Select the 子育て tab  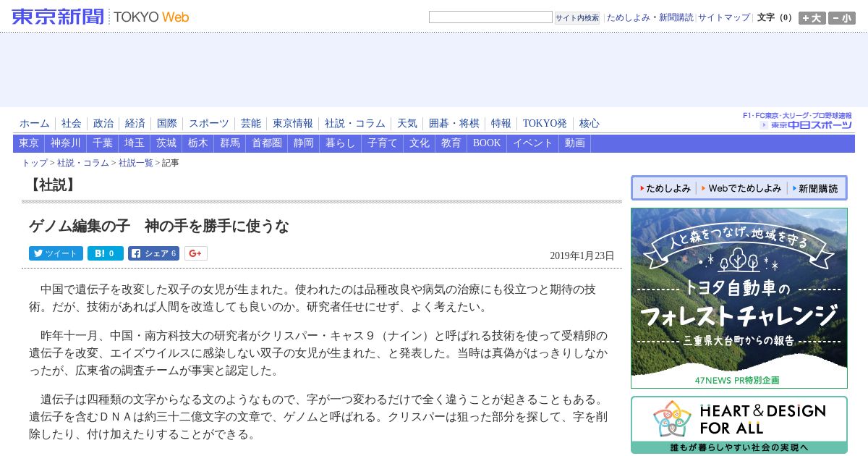(383, 143)
